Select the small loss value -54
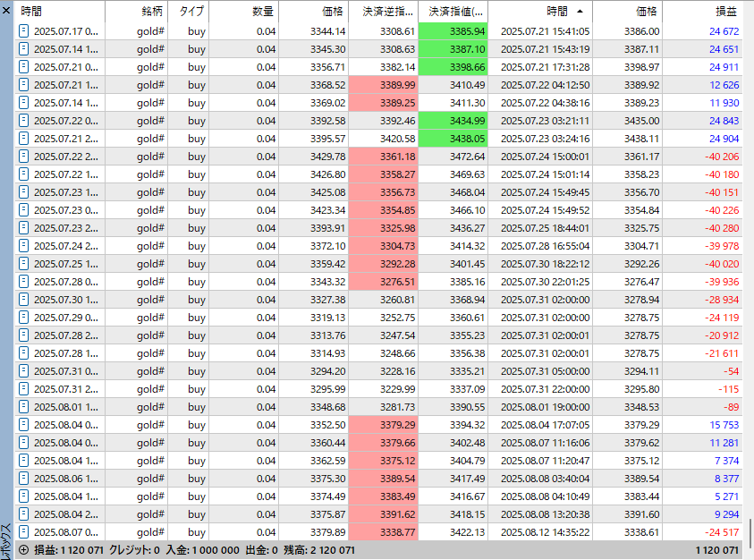The image size is (754, 560). pos(731,371)
